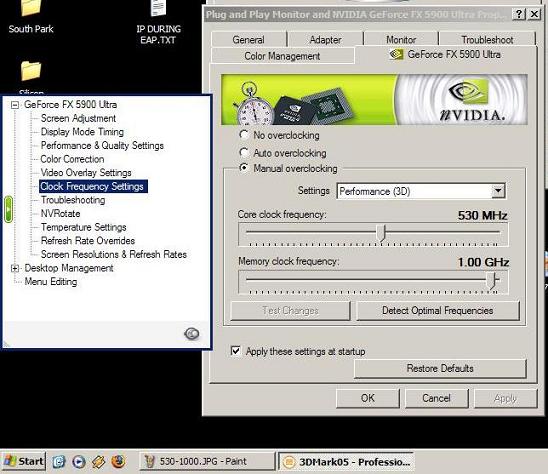Open Screen Resolutions & Refresh Rates
This screenshot has height=474, width=548.
114,254
